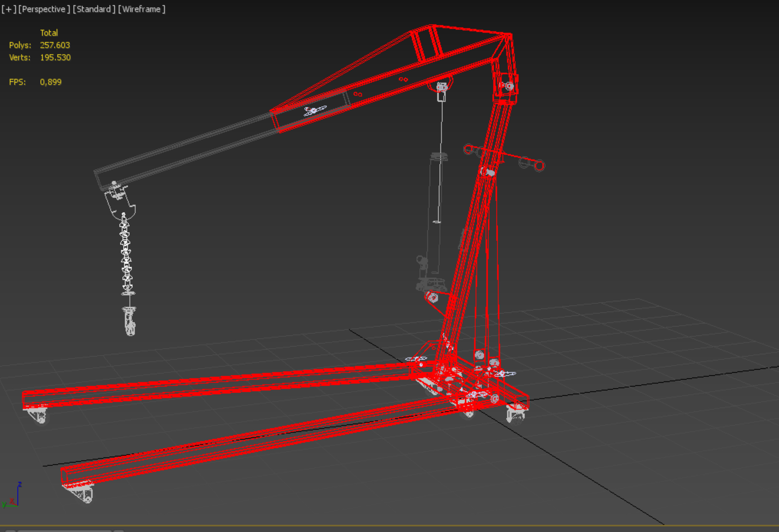Open the Perspective point-of-view viewport menu
779x532 pixels.
click(44, 9)
